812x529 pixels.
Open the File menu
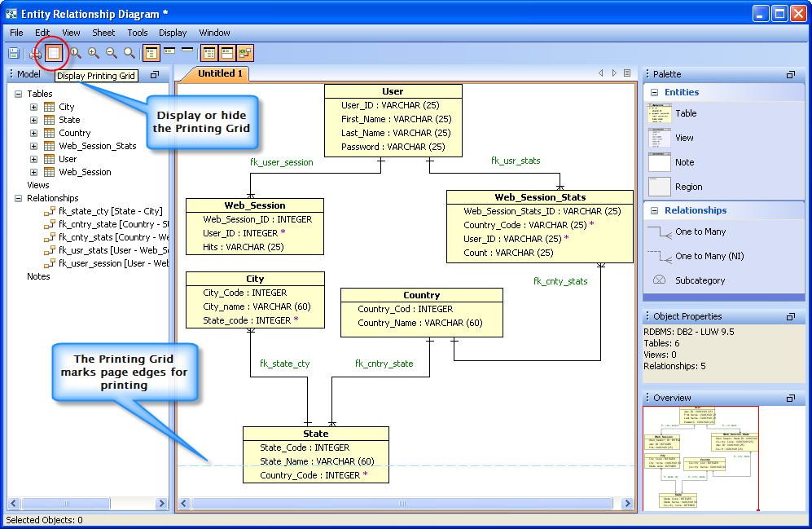click(16, 33)
